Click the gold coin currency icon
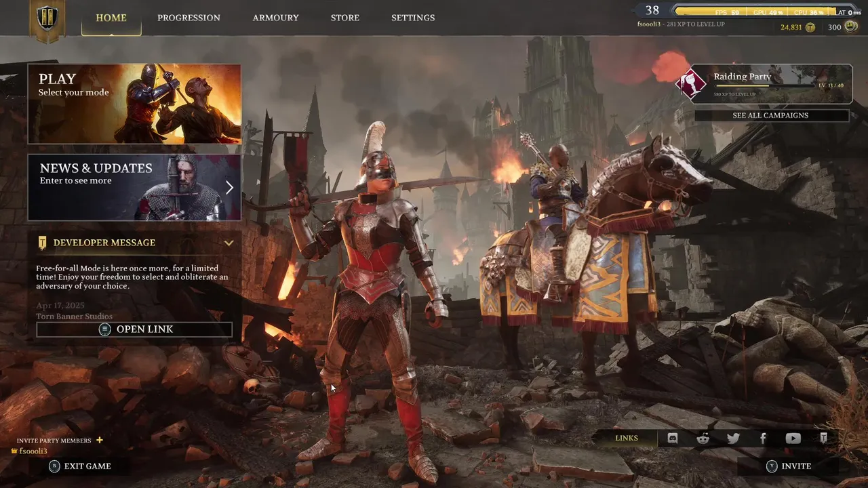This screenshot has height=488, width=868. pyautogui.click(x=810, y=27)
